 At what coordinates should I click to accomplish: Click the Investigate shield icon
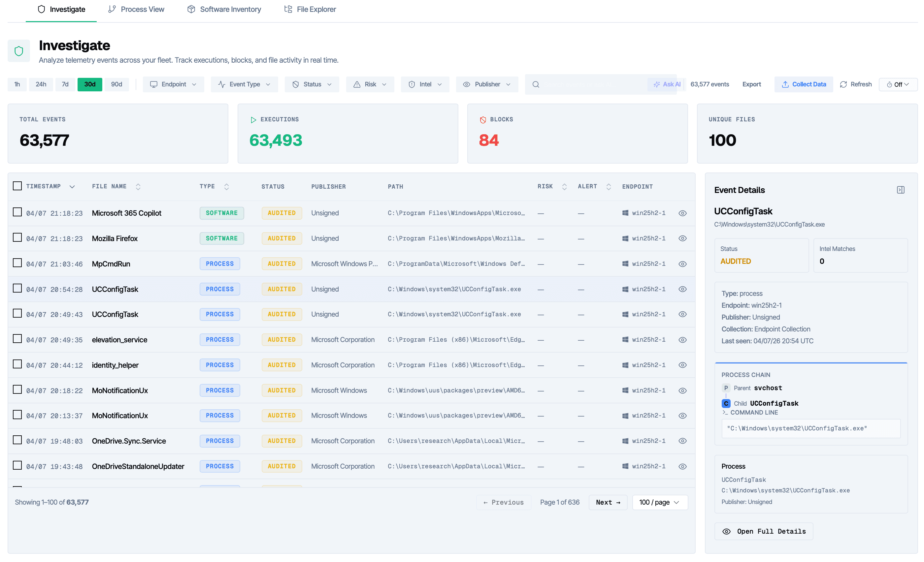(x=41, y=9)
